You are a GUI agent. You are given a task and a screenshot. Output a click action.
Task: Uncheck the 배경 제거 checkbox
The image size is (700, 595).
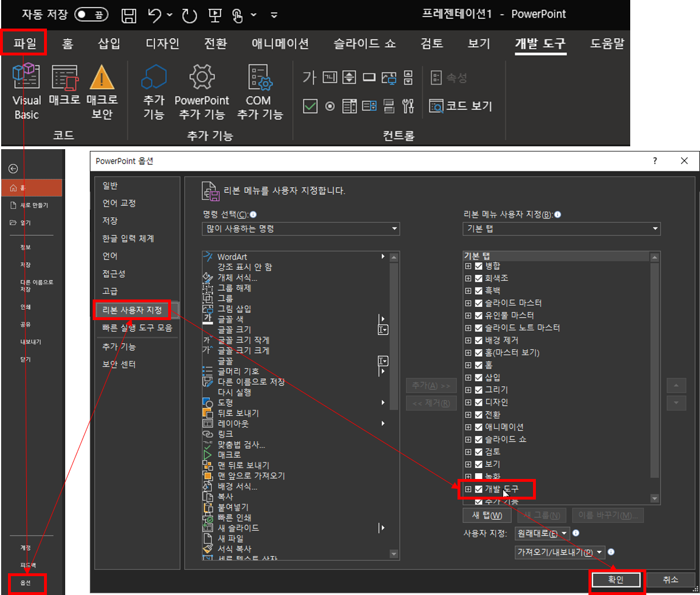(479, 340)
